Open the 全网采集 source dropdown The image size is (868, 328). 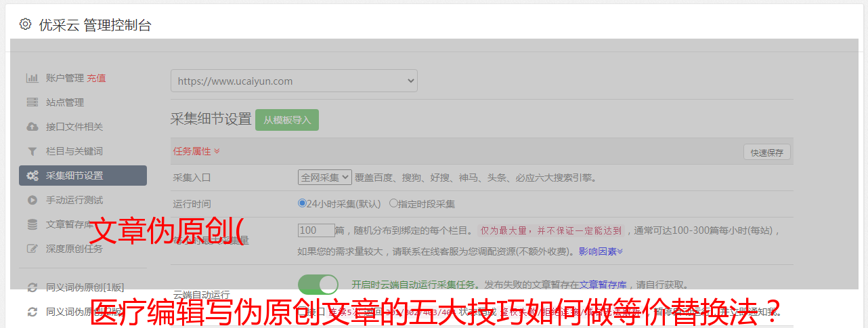(325, 177)
